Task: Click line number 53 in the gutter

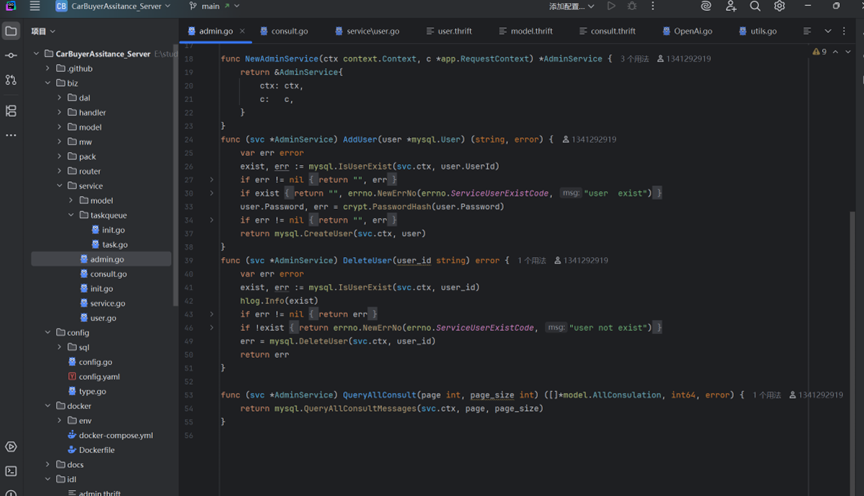Action: (x=189, y=395)
